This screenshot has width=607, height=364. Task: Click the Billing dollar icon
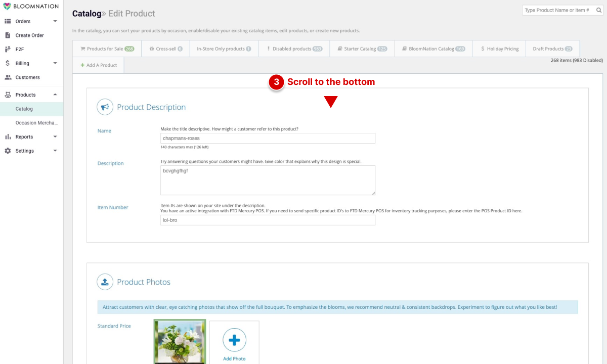tap(8, 63)
